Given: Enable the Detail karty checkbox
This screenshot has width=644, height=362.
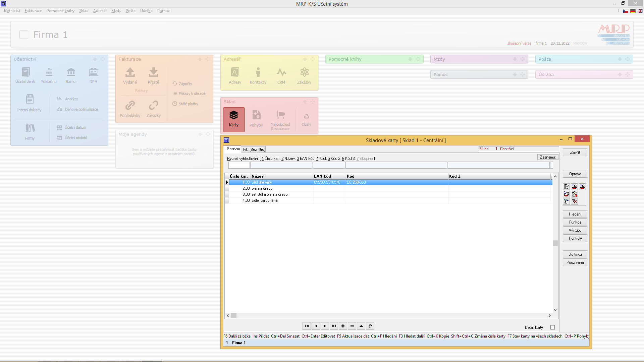Looking at the screenshot, I should click(552, 327).
